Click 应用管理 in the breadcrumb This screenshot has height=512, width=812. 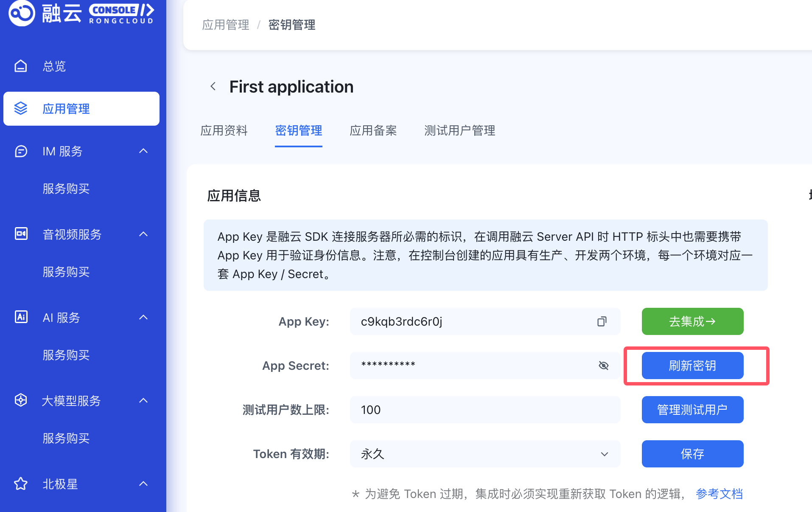tap(226, 25)
